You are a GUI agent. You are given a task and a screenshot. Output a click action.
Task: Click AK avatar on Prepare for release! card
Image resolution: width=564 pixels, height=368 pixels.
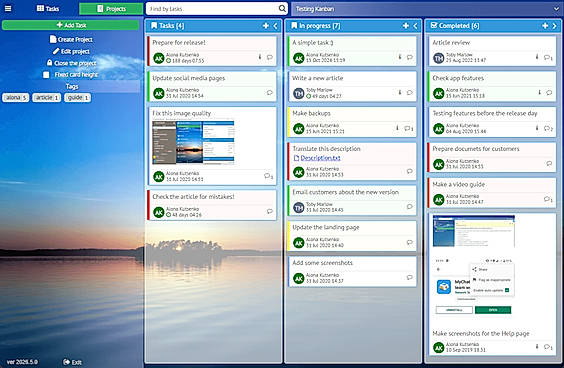click(159, 58)
